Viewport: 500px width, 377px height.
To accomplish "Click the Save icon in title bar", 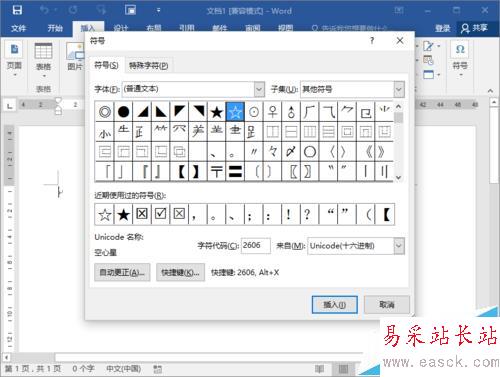I will coord(17,10).
